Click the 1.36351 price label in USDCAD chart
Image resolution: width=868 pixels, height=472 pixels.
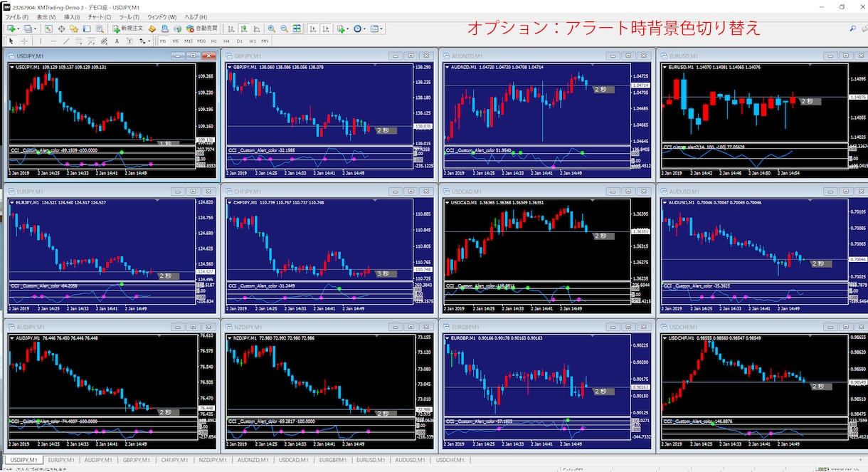[640, 231]
